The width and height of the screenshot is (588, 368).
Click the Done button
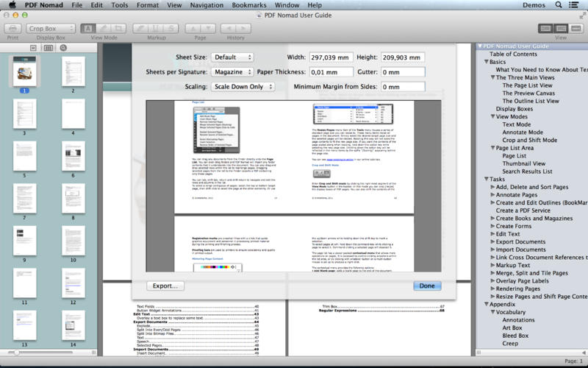pyautogui.click(x=427, y=286)
